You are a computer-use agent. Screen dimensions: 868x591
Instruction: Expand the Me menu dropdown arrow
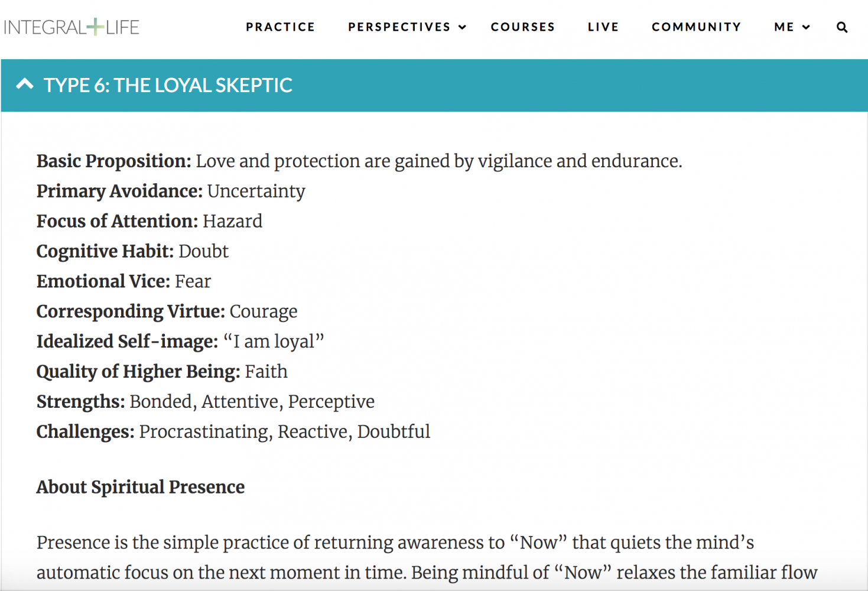[x=806, y=27]
